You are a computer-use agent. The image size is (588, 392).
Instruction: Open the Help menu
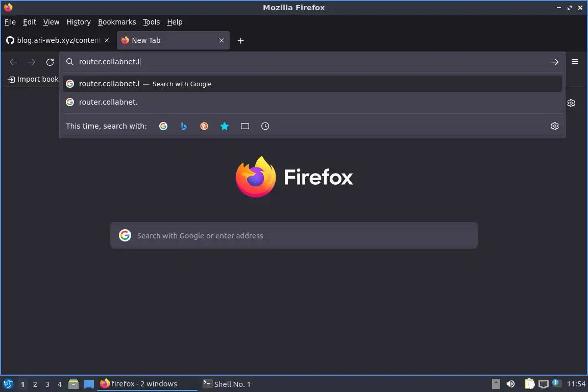(x=175, y=22)
